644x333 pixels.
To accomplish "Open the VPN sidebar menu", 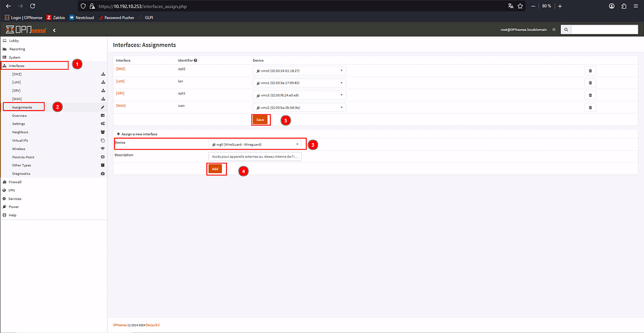I will click(x=11, y=190).
